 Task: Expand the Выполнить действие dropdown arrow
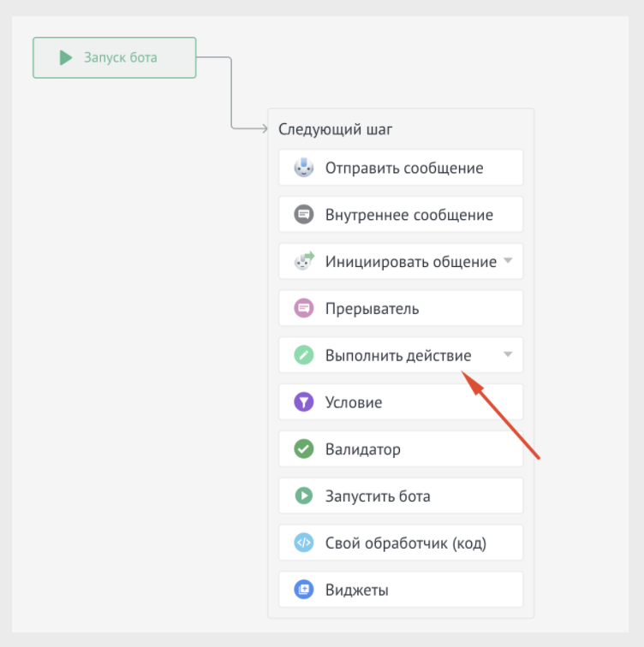coord(508,354)
